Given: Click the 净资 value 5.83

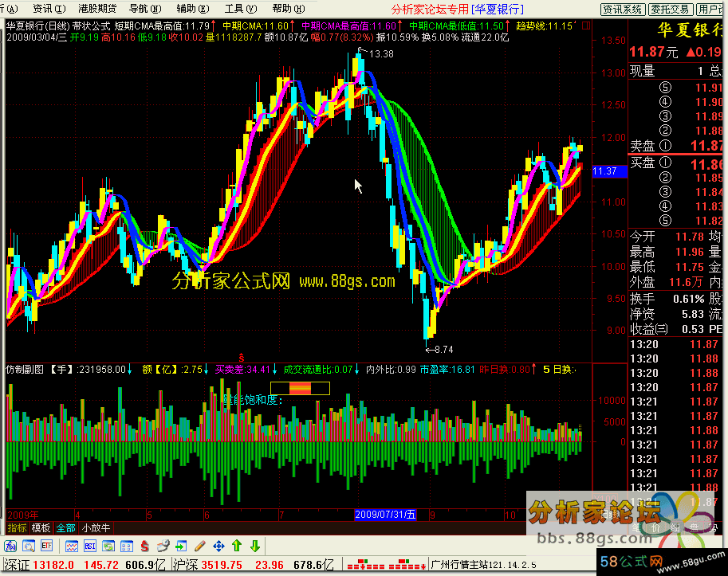Looking at the screenshot, I should 693,314.
